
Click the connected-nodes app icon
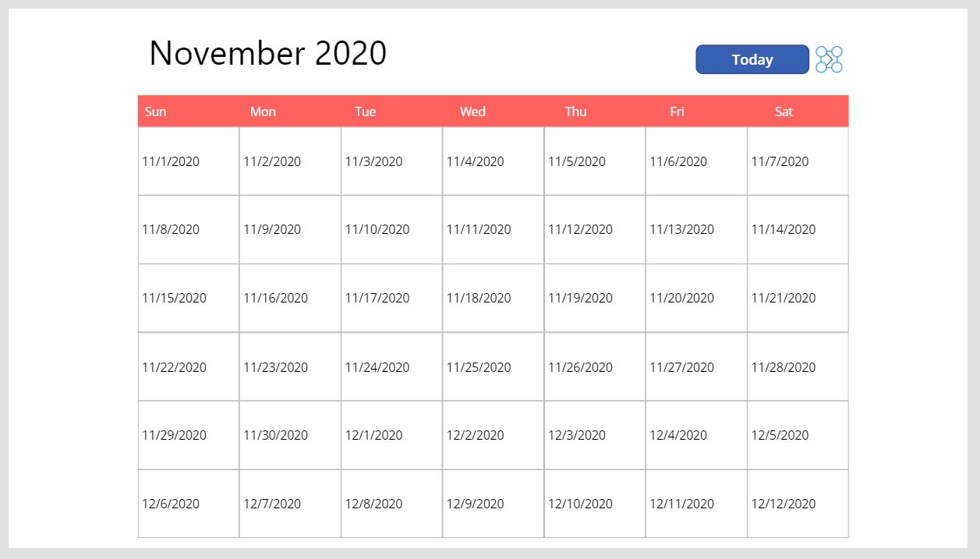coord(828,58)
